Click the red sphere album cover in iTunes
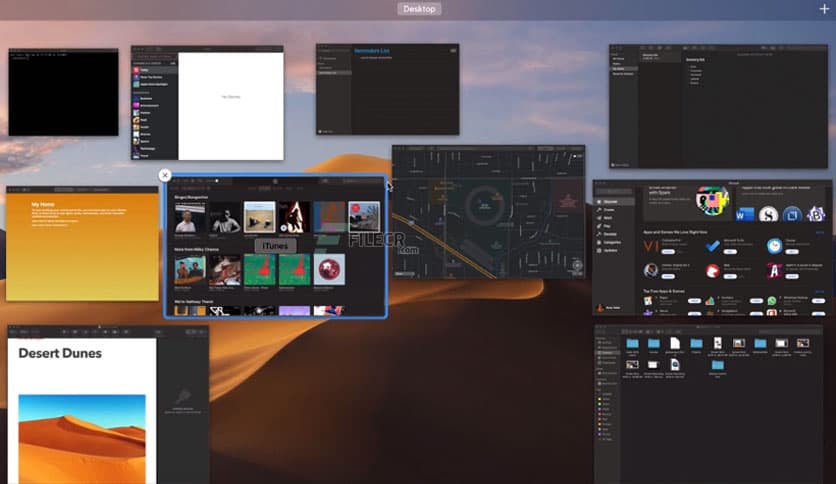836x484 pixels. tap(329, 269)
